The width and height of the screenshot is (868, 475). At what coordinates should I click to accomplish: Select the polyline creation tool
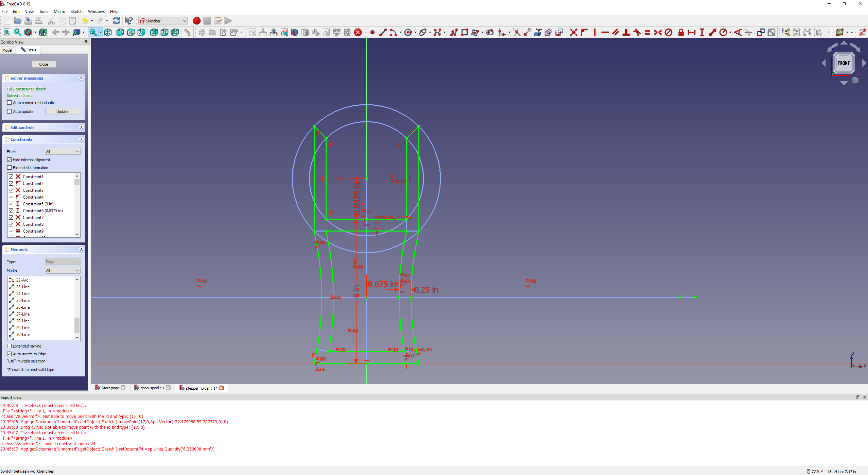454,32
